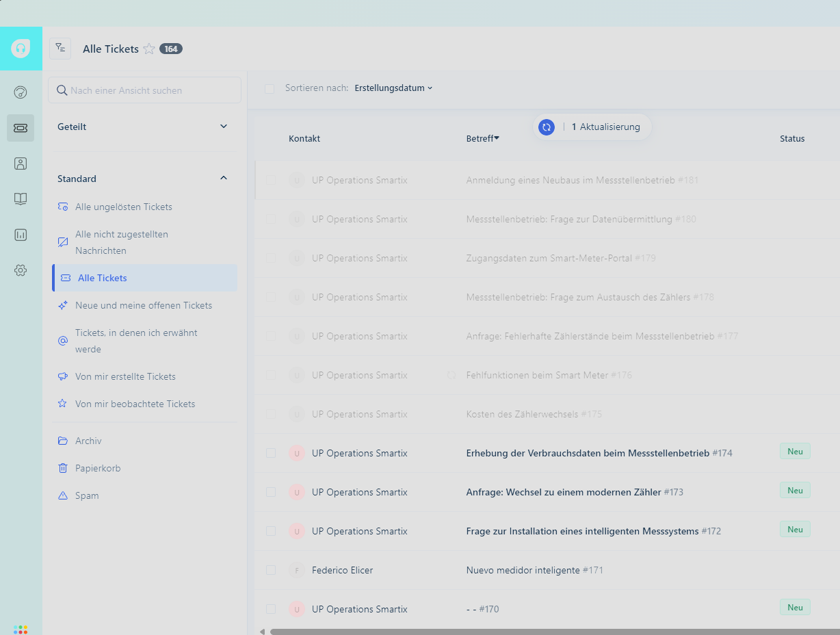Open ticket Anfrage: Wechsel zu einem modernen Zähler
This screenshot has height=635, width=840.
point(564,492)
